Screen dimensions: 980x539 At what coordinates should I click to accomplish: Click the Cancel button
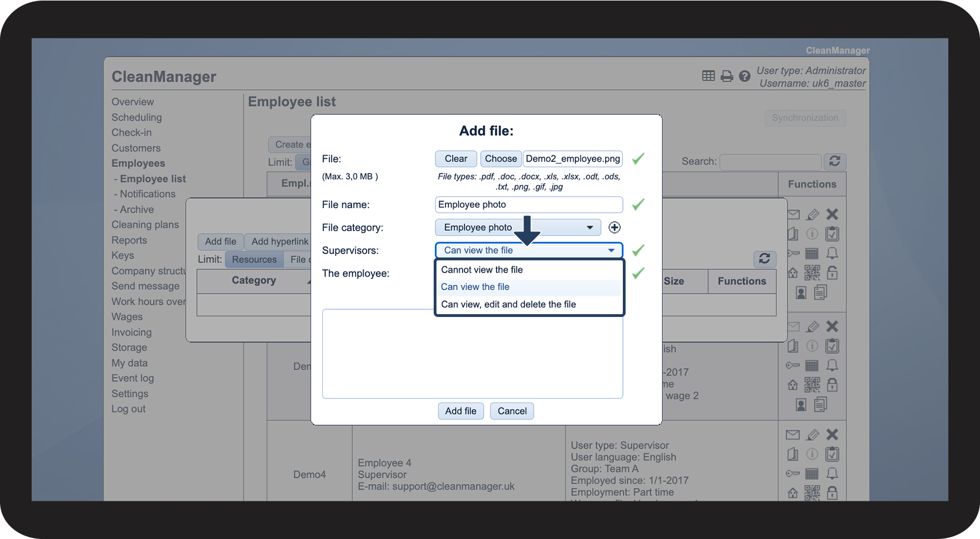[x=512, y=411]
